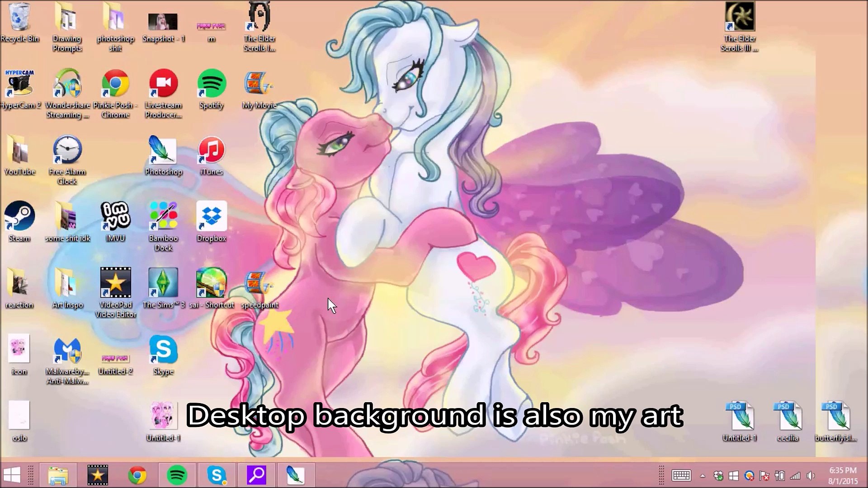Select the Photoshop desktop icon
Viewport: 868px width, 488px height.
coord(163,151)
